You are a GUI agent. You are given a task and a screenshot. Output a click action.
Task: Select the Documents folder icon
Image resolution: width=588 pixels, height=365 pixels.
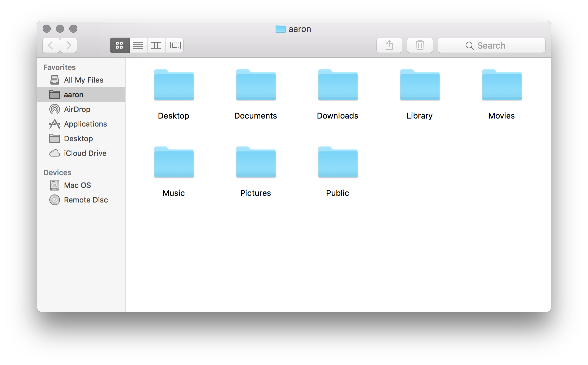(x=256, y=85)
